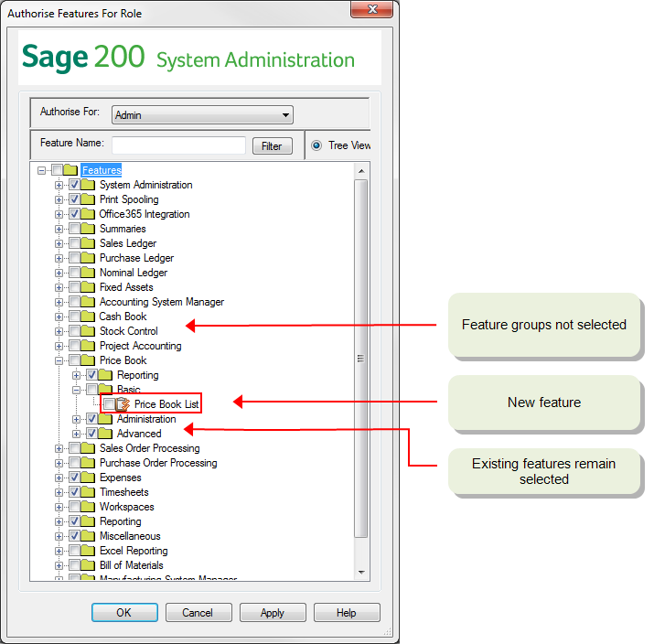654x644 pixels.
Task: Click the Project Accounting folder icon
Action: coord(88,346)
